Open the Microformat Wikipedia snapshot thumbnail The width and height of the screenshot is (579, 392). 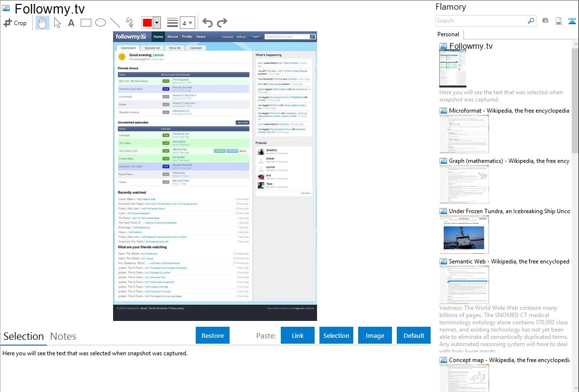[464, 134]
